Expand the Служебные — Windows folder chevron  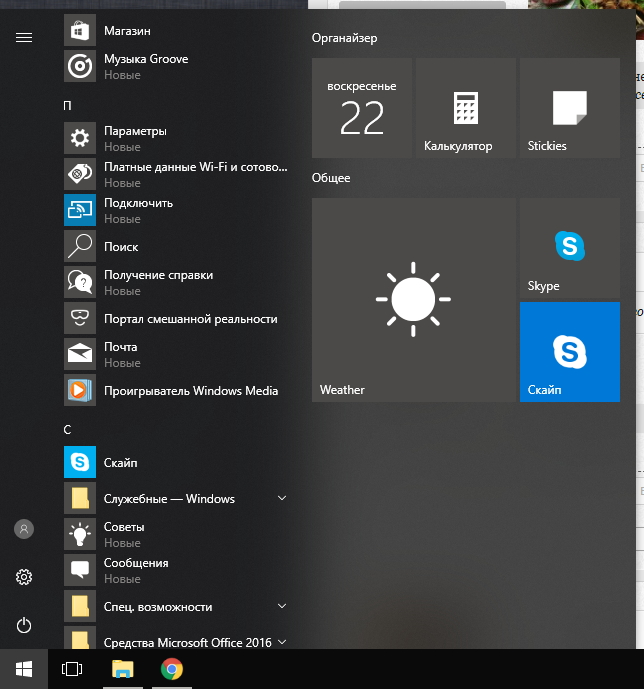(x=282, y=498)
